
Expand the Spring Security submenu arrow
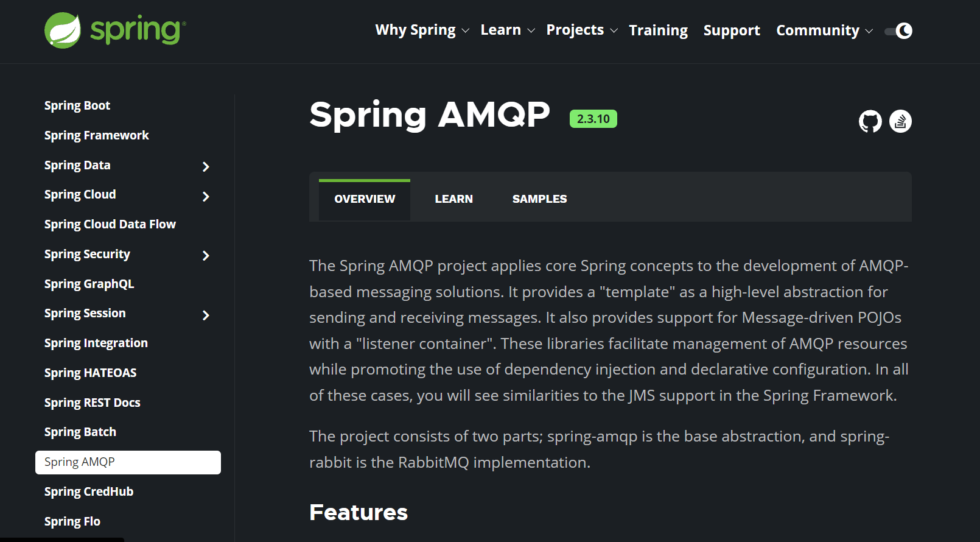[x=206, y=256]
